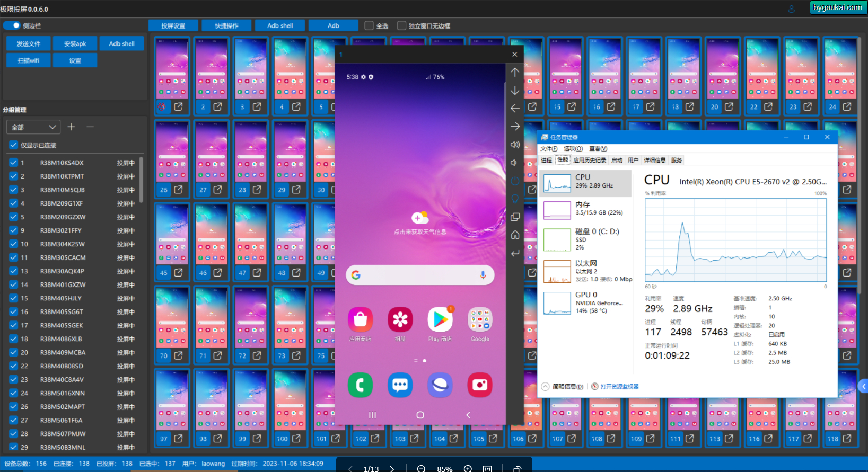Enable 独立窗口无边框 checkbox
The image size is (868, 472).
401,25
